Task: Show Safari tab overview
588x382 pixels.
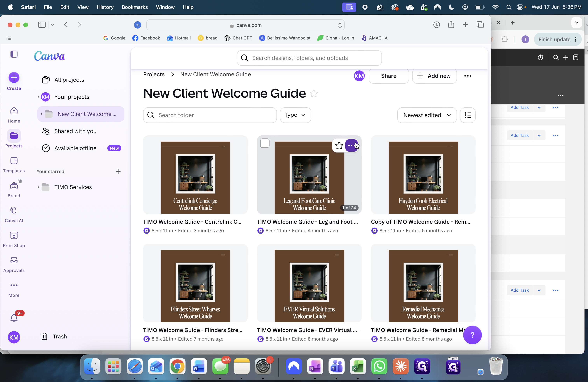Action: pyautogui.click(x=480, y=25)
